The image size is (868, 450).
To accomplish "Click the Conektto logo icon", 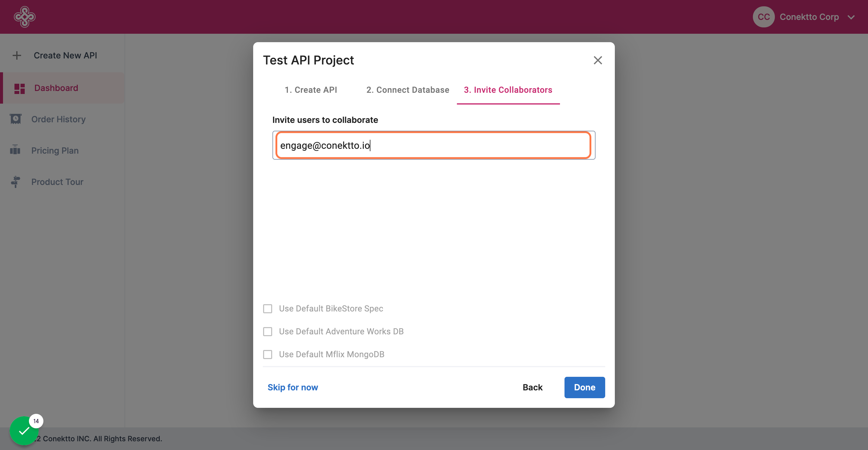I will (24, 17).
